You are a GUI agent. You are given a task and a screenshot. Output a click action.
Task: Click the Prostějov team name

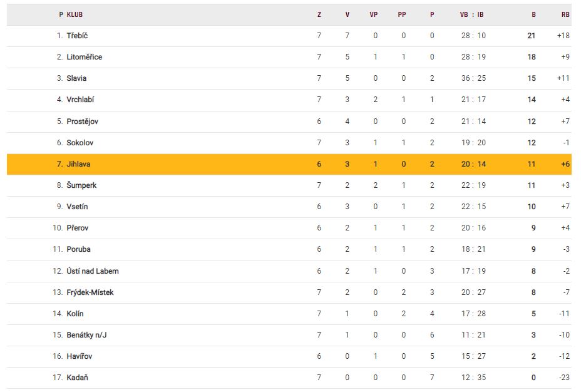(82, 121)
